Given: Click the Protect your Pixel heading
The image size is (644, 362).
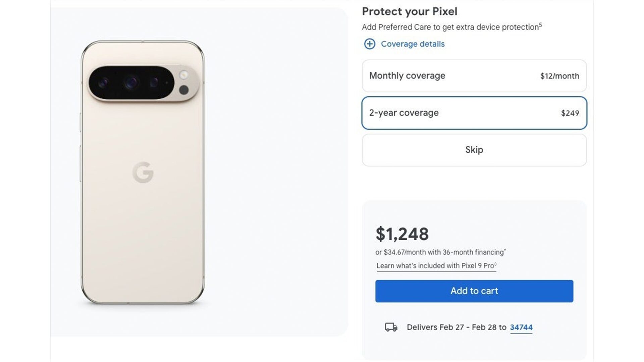Looking at the screenshot, I should pos(410,11).
